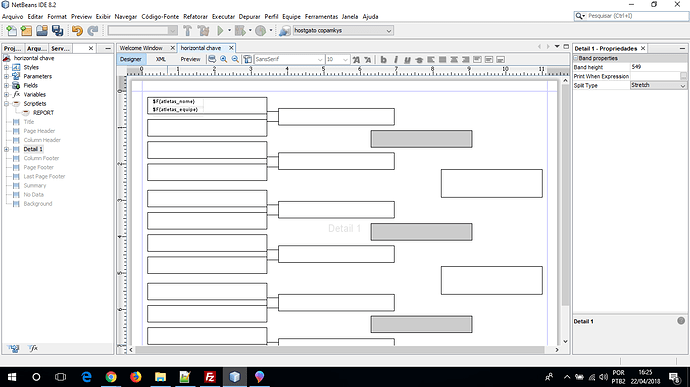Align text left in the designer toolbar
Image resolution: width=690 pixels, height=387 pixels.
click(431, 59)
